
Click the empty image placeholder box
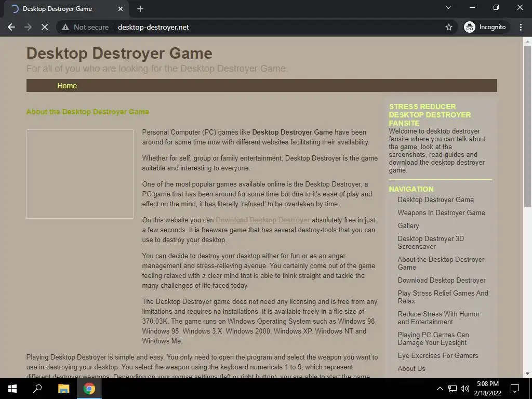tap(79, 174)
